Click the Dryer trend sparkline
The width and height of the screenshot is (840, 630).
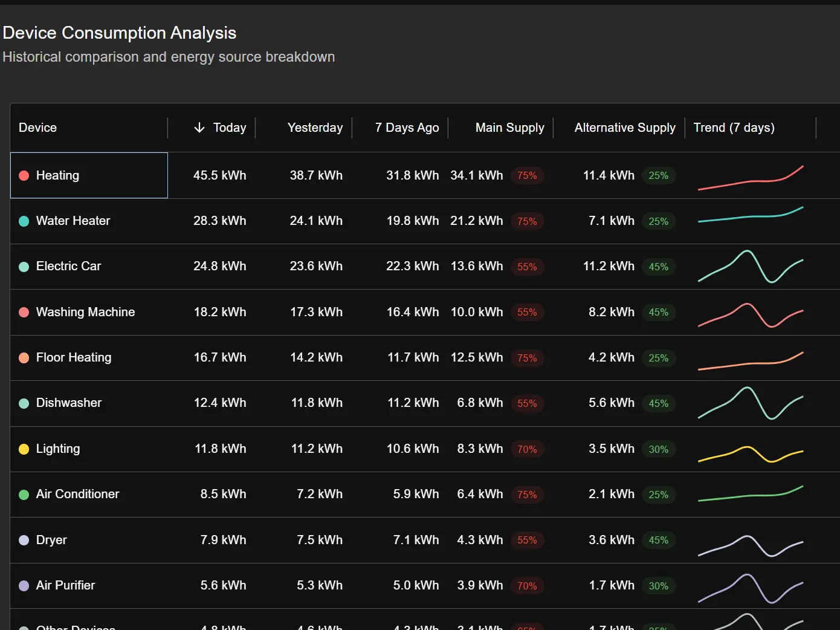(x=750, y=545)
